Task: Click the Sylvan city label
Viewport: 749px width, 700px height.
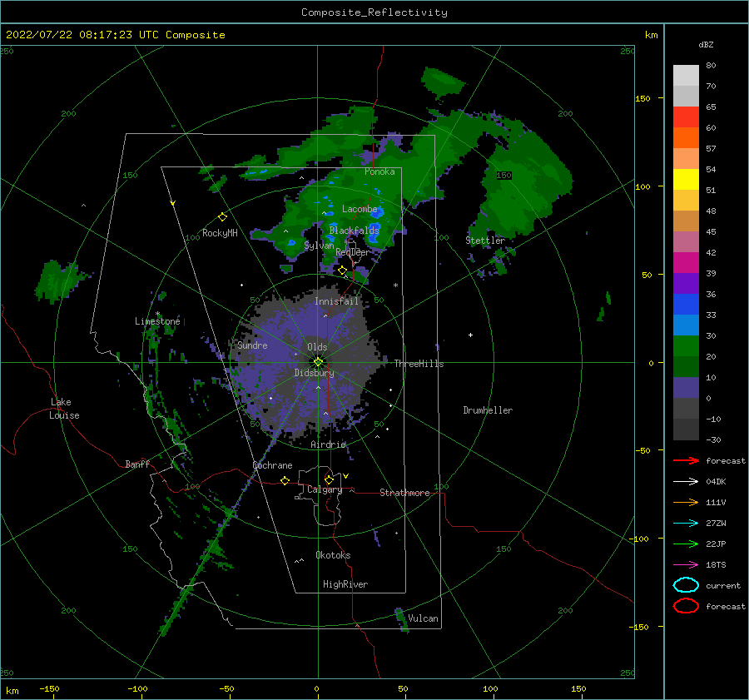Action: coord(319,246)
